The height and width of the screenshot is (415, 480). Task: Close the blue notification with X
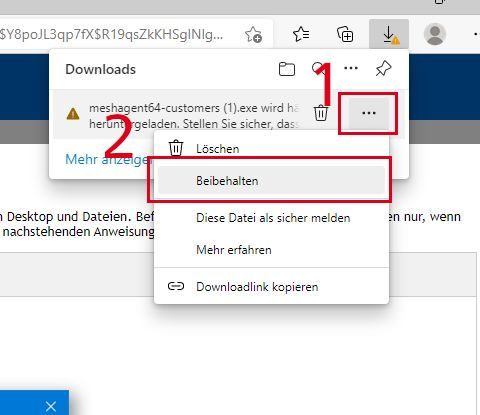51,406
